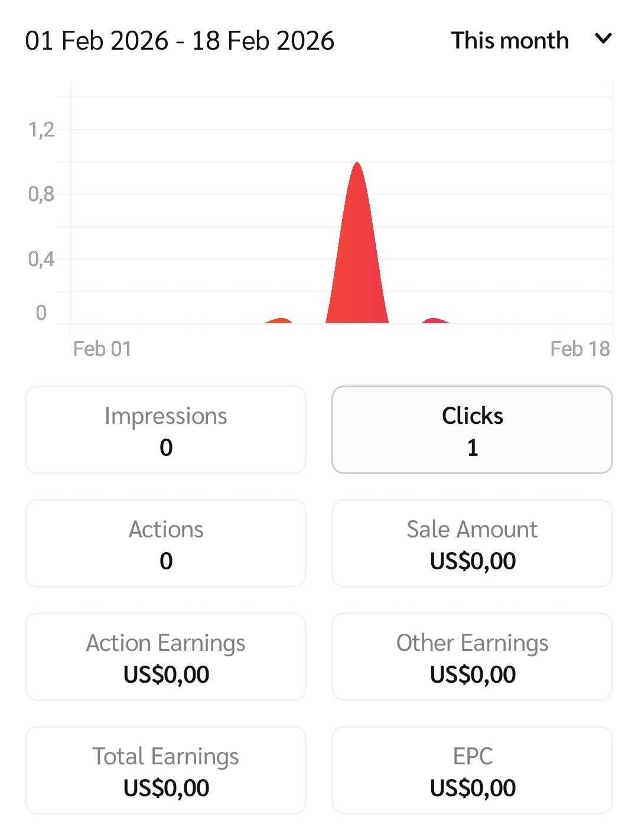Image resolution: width=638 pixels, height=840 pixels.
Task: Select the Other Earnings card
Action: click(x=472, y=657)
